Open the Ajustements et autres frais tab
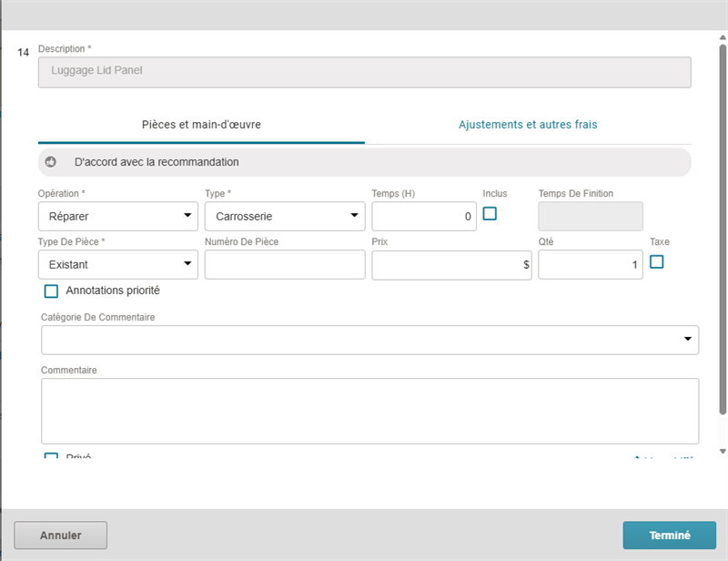 tap(528, 125)
